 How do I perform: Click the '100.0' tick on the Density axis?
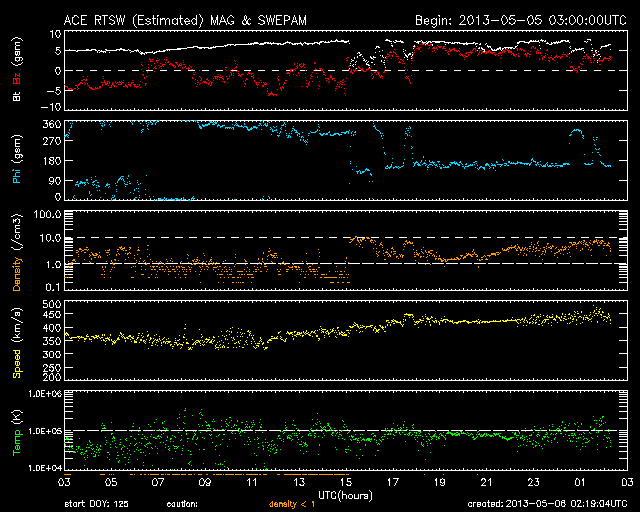[47, 214]
